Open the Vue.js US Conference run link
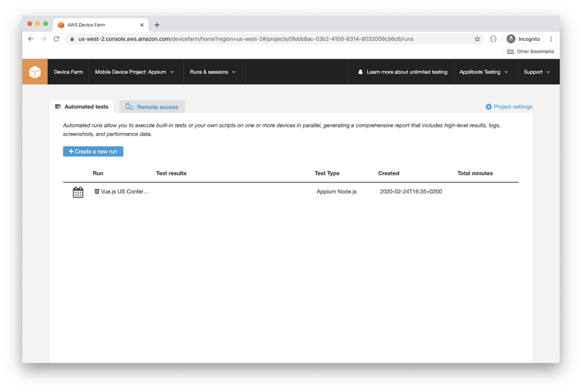 coord(124,191)
